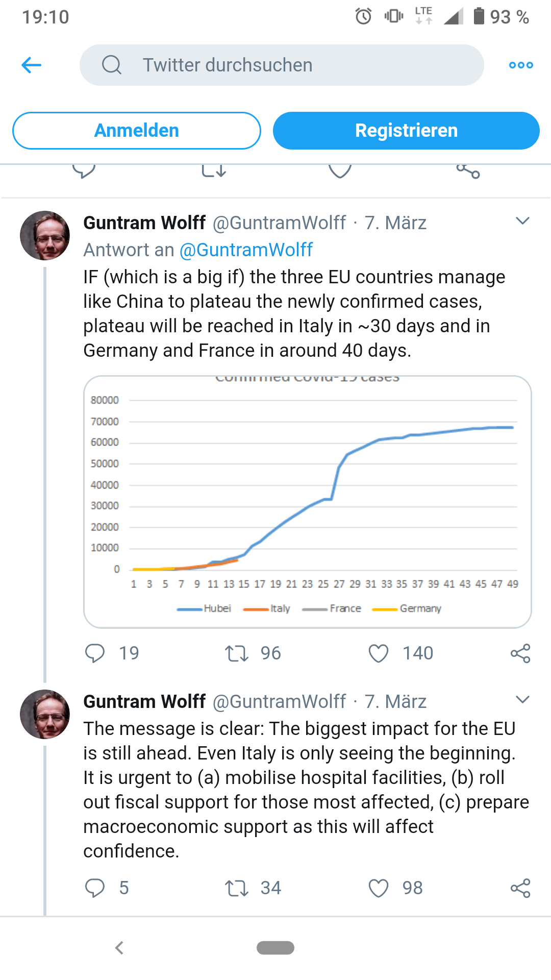Screen dimensions: 551x980
Task: Tap the Android back navigation arrow
Action: coord(119,948)
